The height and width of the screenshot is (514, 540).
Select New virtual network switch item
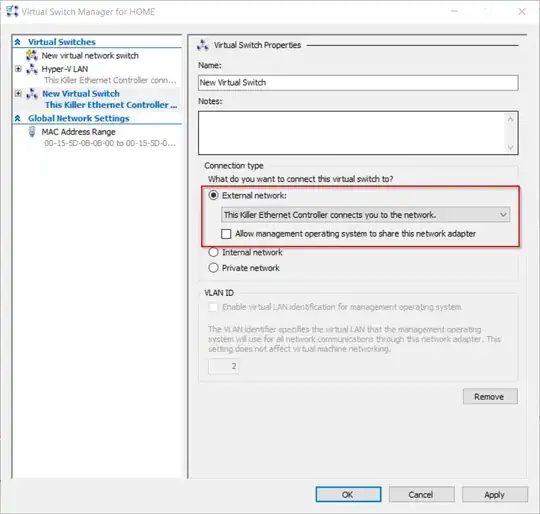point(90,55)
